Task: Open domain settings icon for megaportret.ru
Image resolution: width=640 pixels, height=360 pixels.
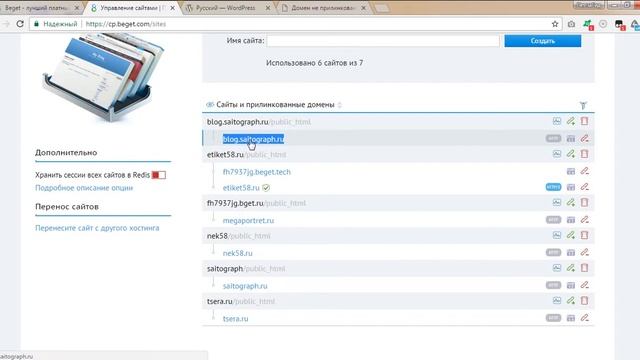Action: click(571, 220)
